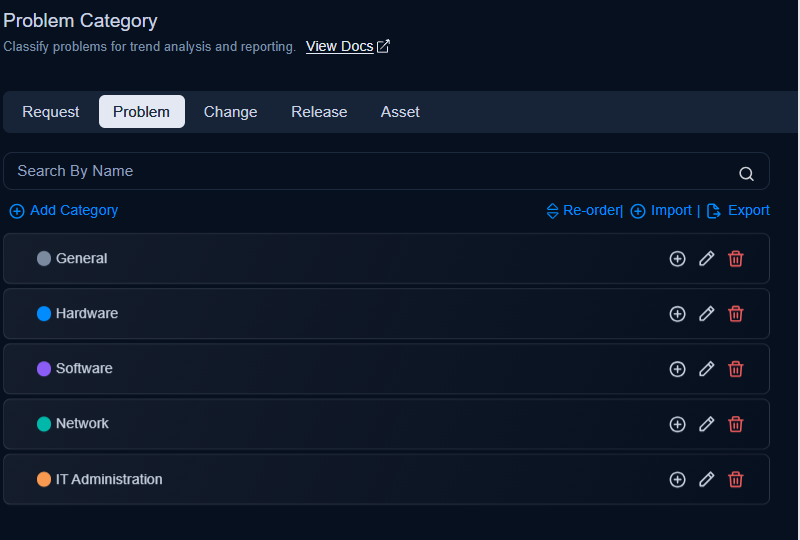Edit the Hardware category
Screen dimensions: 800x540
(707, 314)
